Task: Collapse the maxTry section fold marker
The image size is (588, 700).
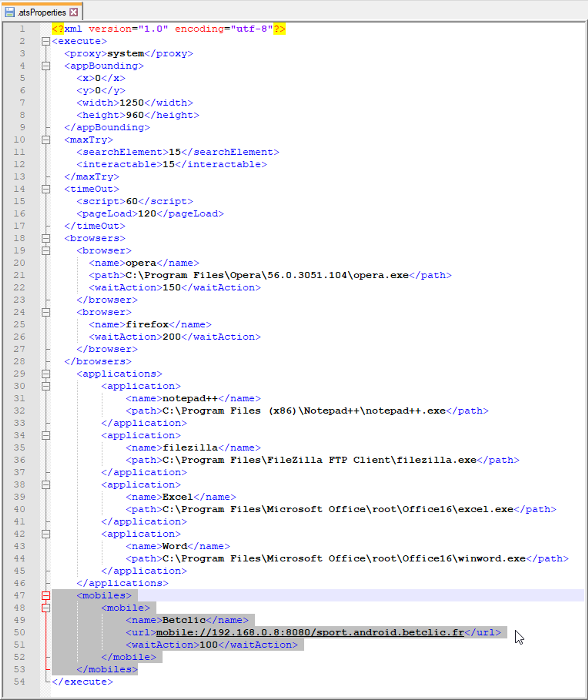Action: (x=46, y=140)
